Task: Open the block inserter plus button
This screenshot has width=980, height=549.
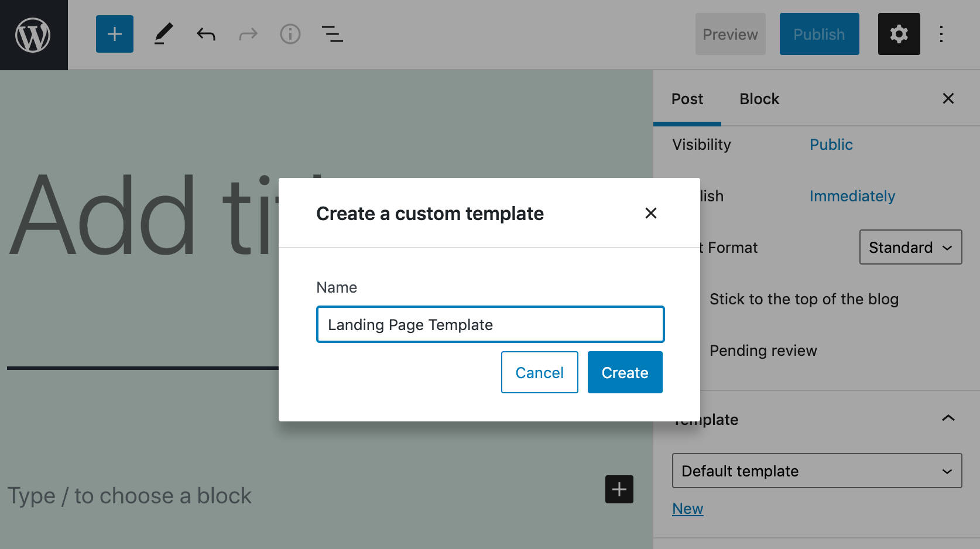Action: click(x=115, y=34)
